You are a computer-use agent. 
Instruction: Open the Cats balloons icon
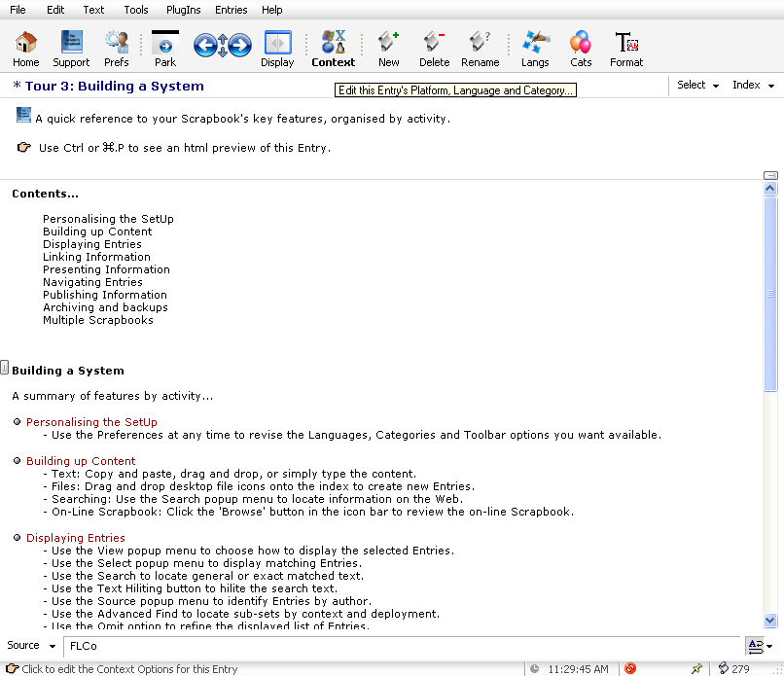pyautogui.click(x=581, y=49)
